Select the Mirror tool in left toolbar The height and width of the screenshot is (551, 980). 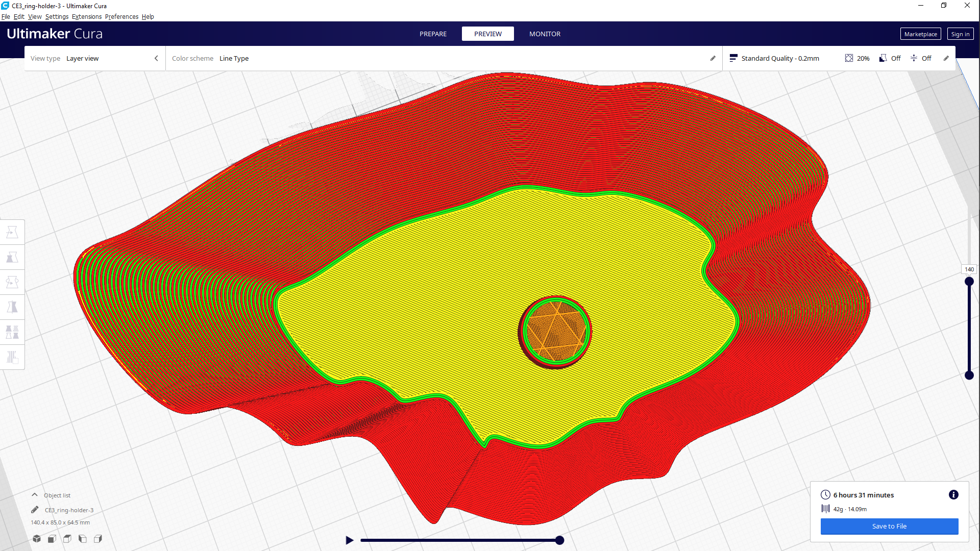[x=12, y=307]
